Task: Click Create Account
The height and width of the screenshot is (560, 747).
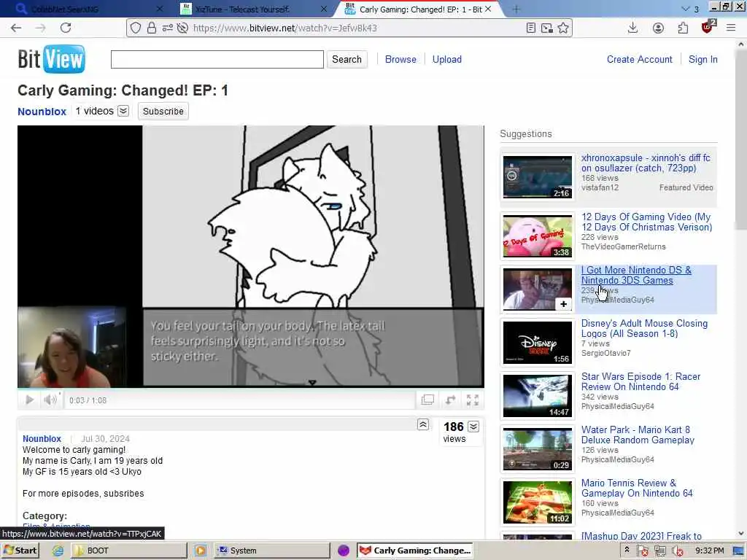Action: [x=639, y=60]
